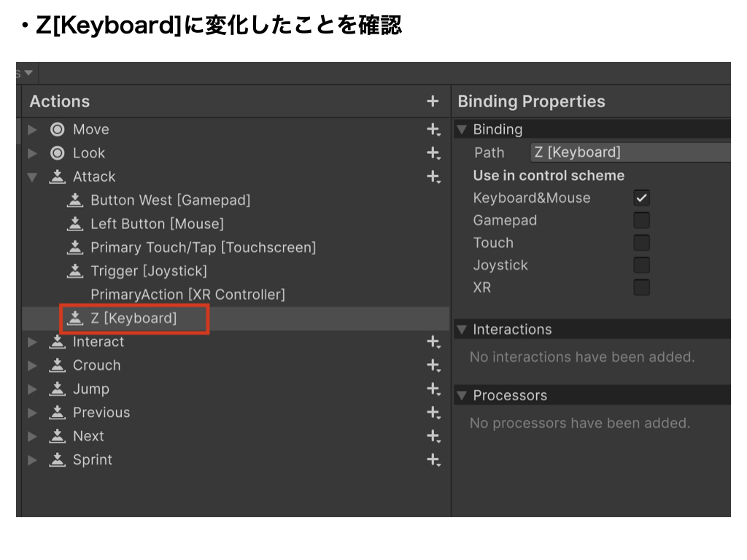Tick the XR control scheme checkbox
Image resolution: width=747 pixels, height=560 pixels.
pos(641,288)
